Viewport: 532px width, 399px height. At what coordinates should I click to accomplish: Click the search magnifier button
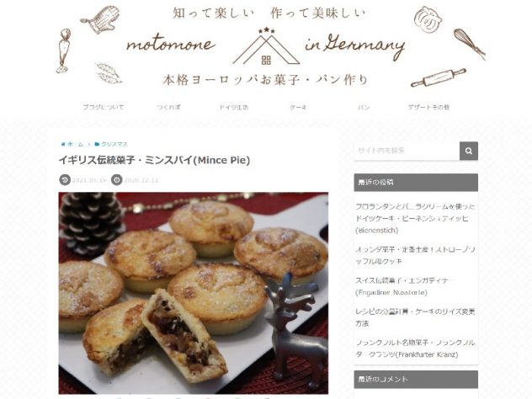point(469,151)
